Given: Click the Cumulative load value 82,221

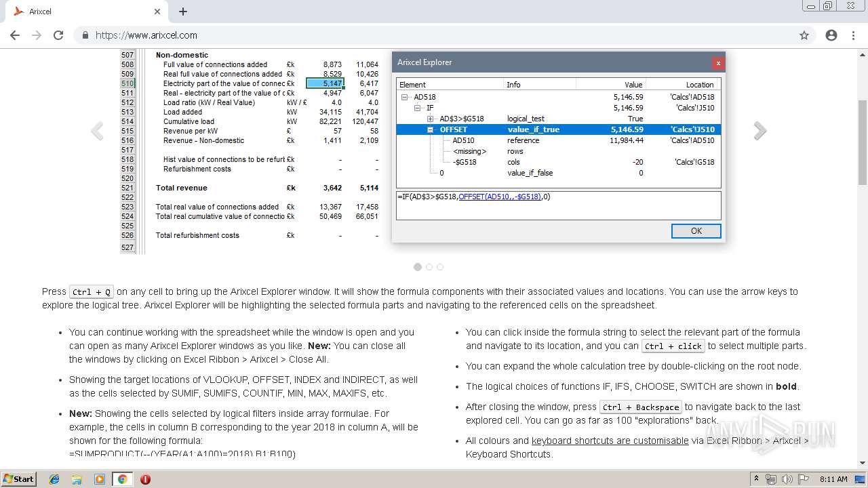Looking at the screenshot, I should [330, 121].
